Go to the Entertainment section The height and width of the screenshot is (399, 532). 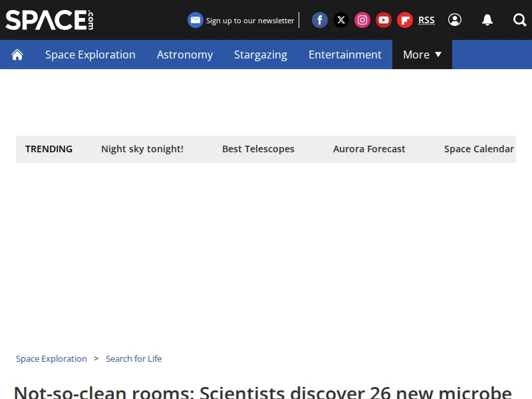coord(345,55)
